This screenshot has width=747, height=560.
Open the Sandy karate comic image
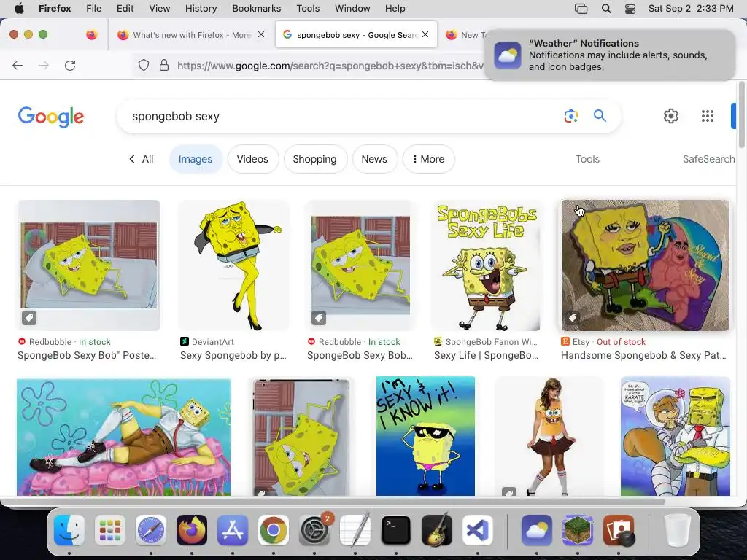676,436
